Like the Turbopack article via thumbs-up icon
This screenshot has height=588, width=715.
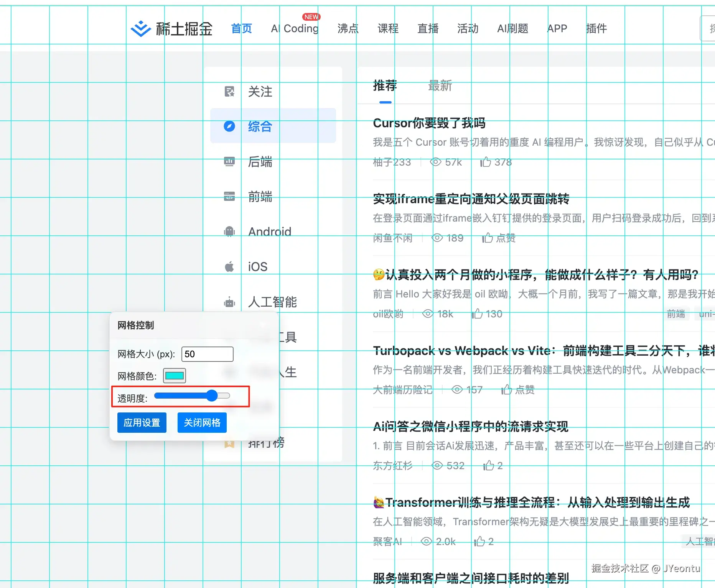point(507,389)
